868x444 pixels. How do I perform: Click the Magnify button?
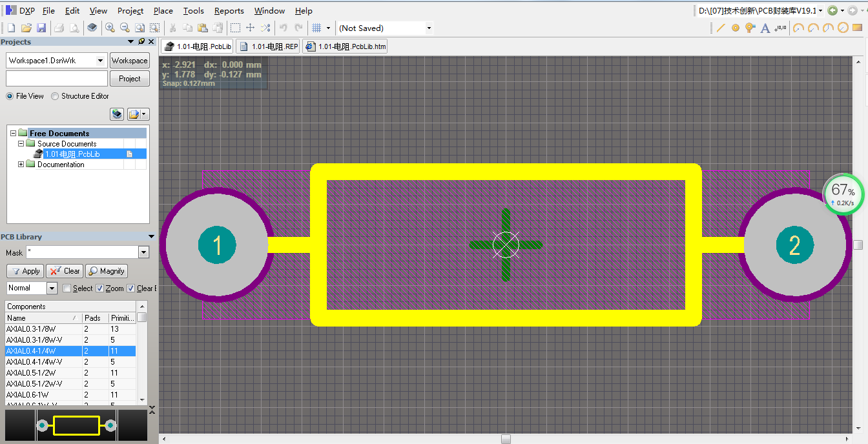tap(107, 271)
